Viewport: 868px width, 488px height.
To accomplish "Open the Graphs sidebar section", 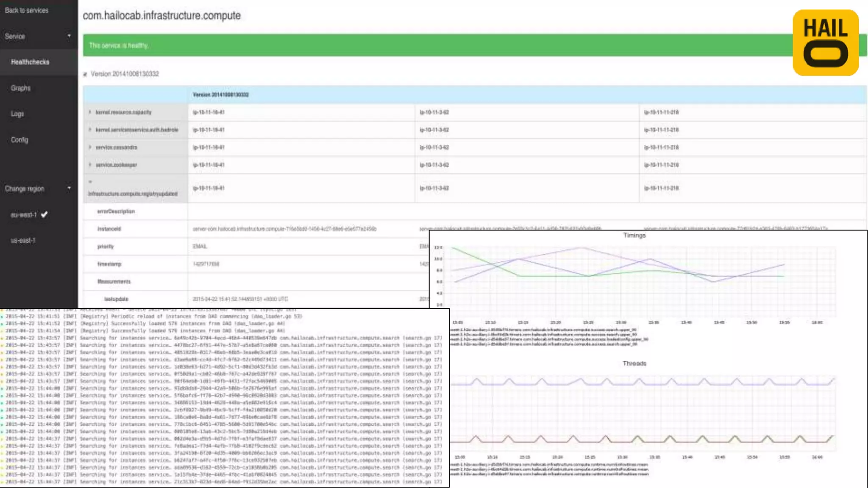I will 21,88.
